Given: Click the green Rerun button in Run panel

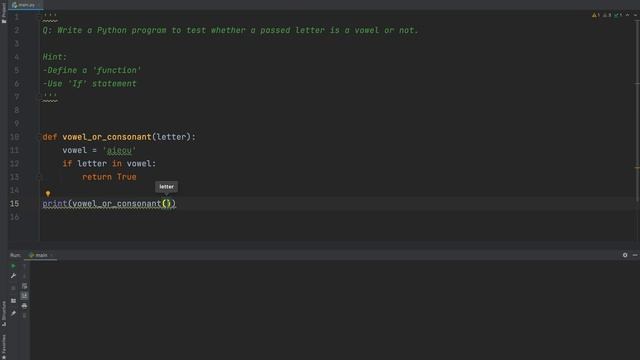Looking at the screenshot, I should point(13,266).
